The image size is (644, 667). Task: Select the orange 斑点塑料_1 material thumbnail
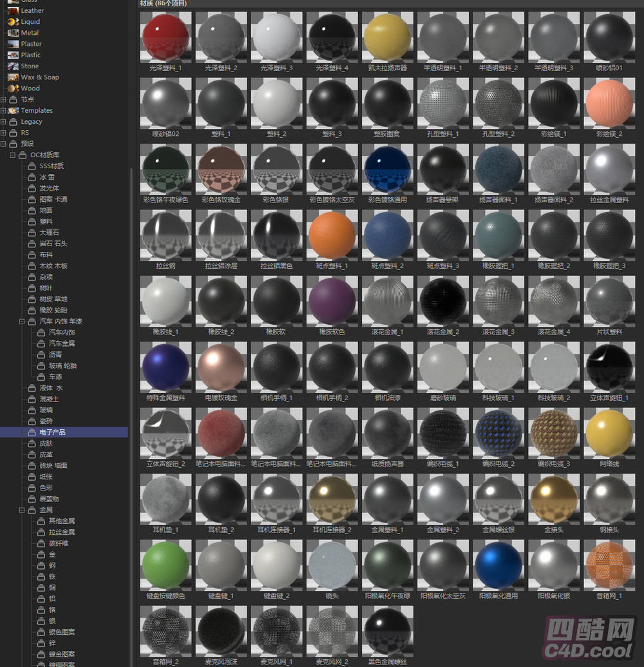coord(332,235)
